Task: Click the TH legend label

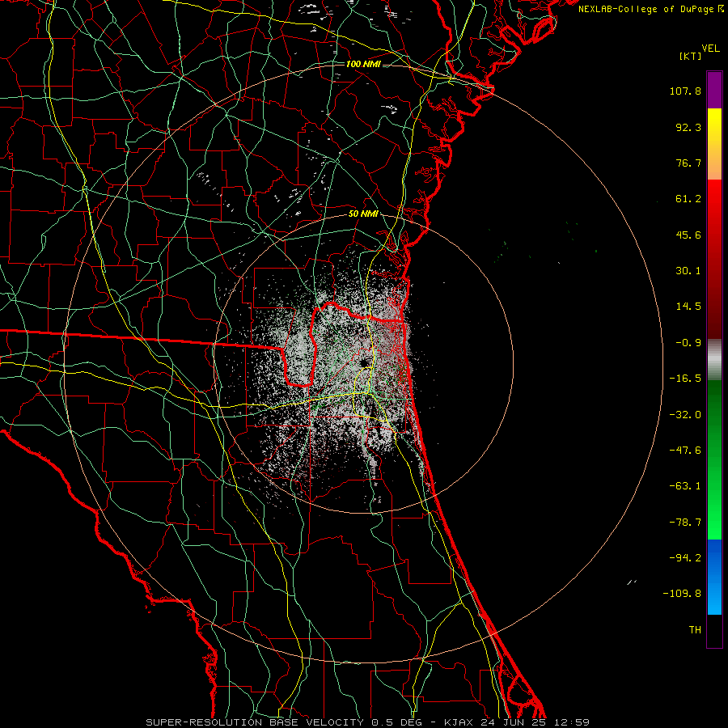Action: click(695, 630)
